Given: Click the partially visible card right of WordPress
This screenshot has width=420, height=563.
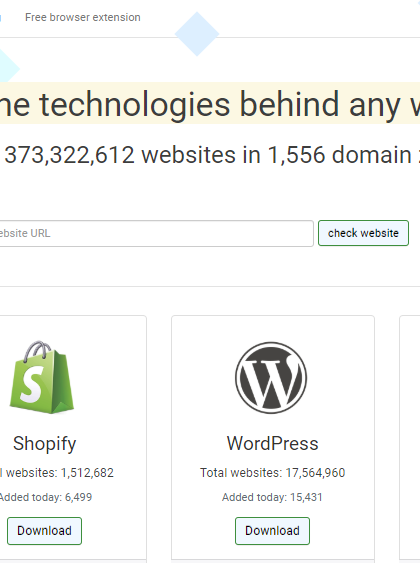Looking at the screenshot, I should (x=410, y=437).
